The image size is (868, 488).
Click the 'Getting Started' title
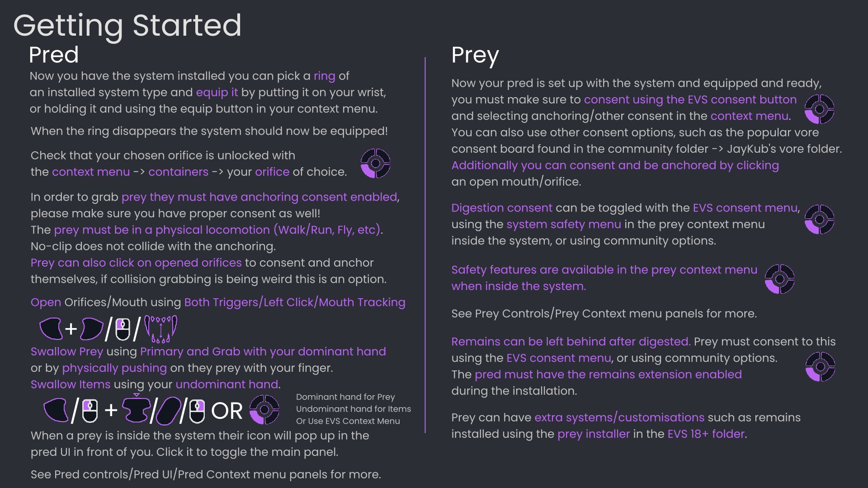click(x=127, y=25)
